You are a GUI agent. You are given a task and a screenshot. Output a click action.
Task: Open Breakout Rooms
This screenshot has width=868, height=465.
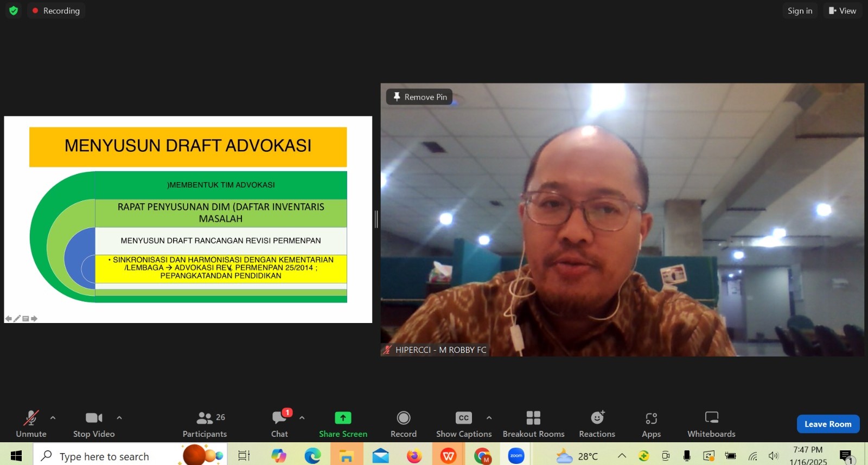pos(533,424)
